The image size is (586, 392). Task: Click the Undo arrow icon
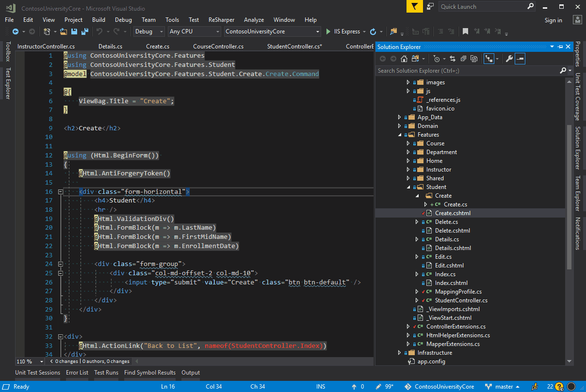99,31
